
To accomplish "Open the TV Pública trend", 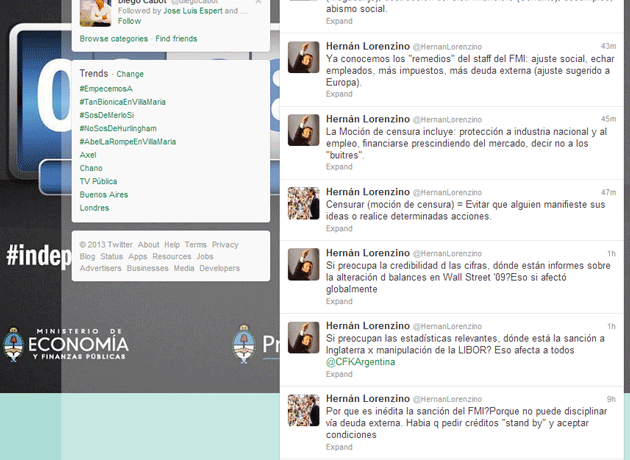I will pos(98,182).
